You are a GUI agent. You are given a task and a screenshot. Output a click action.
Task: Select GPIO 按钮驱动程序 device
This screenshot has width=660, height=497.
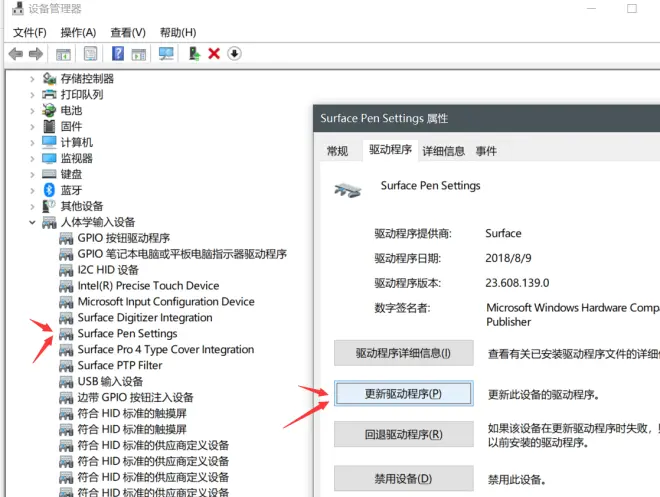124,238
